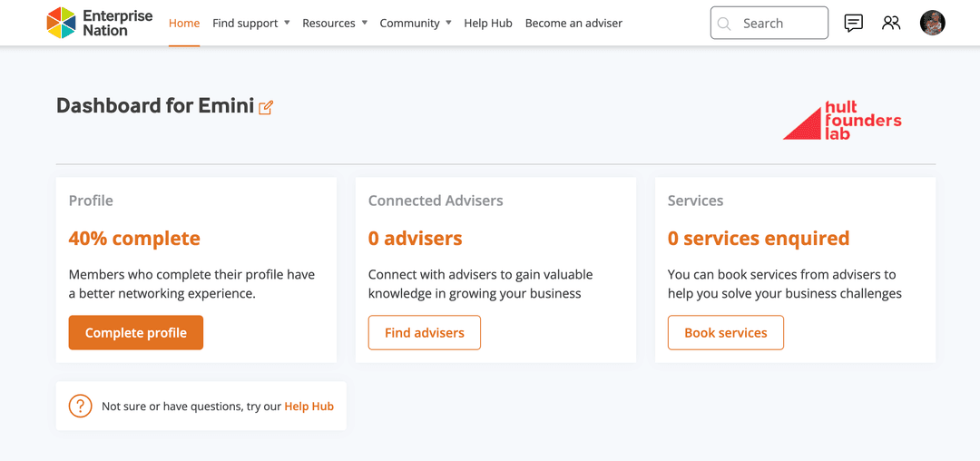Viewport: 980px width, 461px height.
Task: Open the messages chat icon
Action: (853, 24)
